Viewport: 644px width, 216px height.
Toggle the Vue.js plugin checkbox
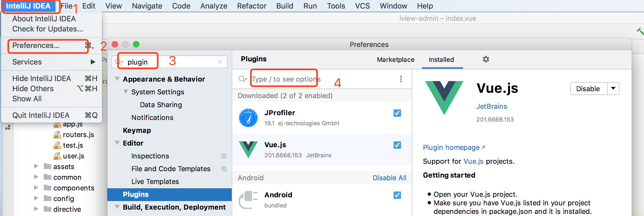397,145
